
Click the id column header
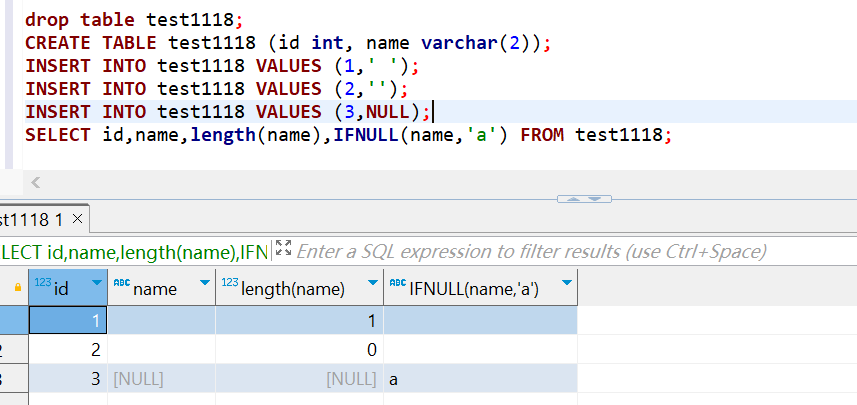pos(60,288)
